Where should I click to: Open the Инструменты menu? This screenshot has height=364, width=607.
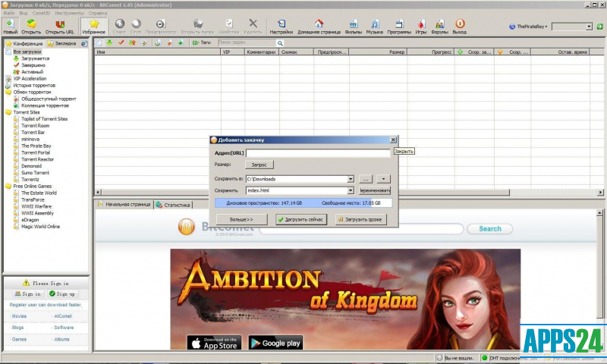[x=69, y=13]
